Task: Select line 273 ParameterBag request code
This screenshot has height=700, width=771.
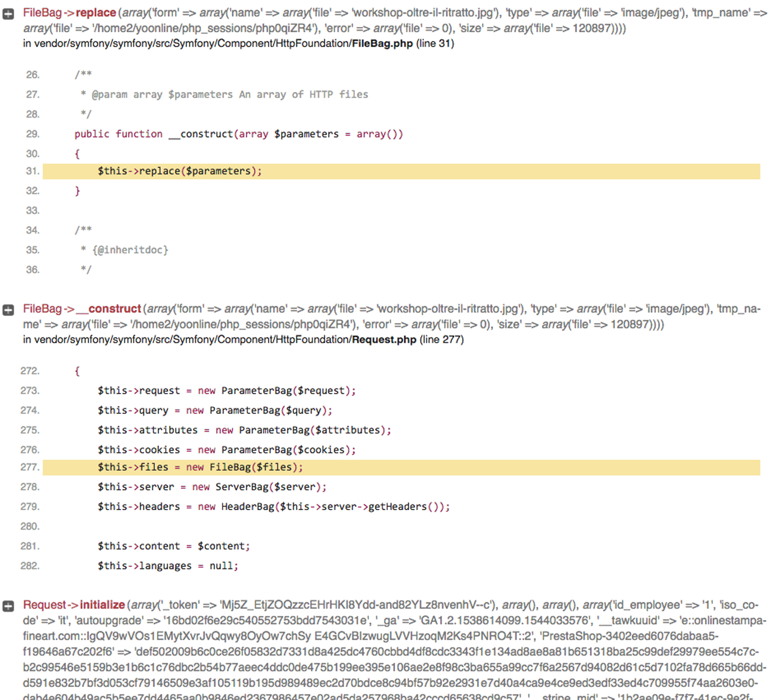Action: coord(226,391)
